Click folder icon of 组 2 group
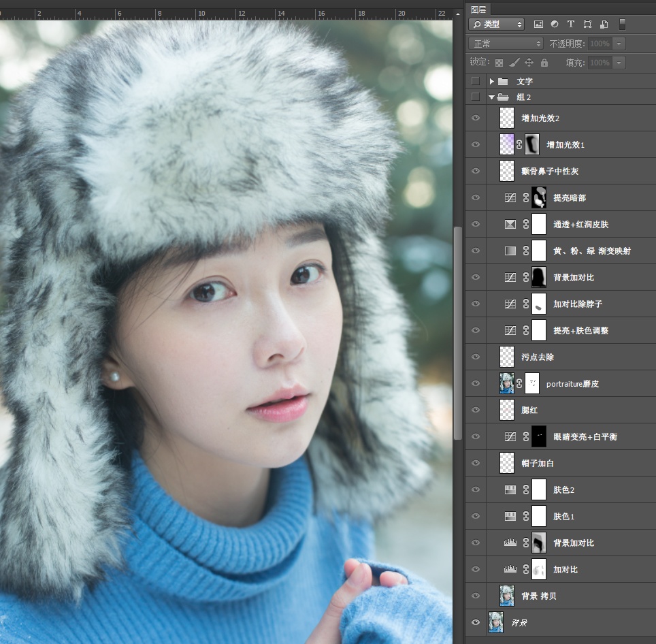This screenshot has width=656, height=644. tap(503, 97)
